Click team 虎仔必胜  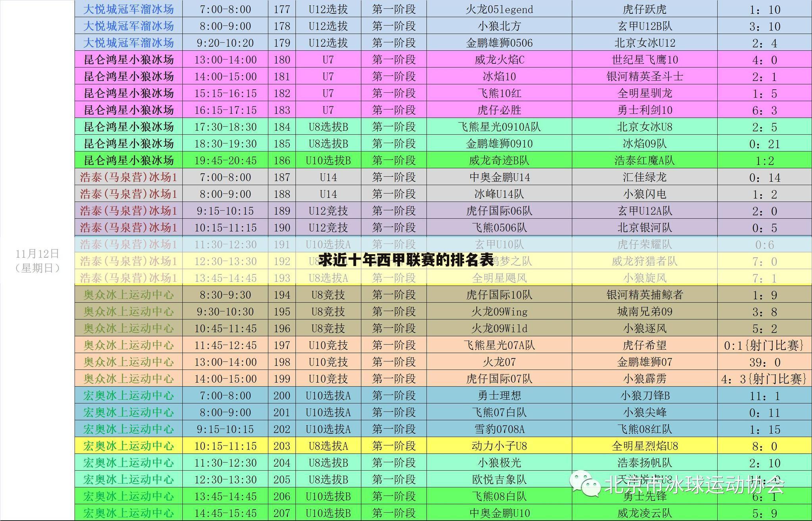click(x=499, y=110)
